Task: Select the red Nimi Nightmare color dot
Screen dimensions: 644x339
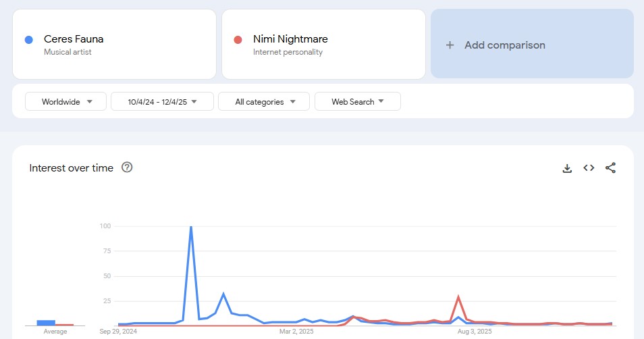Action: pos(238,40)
